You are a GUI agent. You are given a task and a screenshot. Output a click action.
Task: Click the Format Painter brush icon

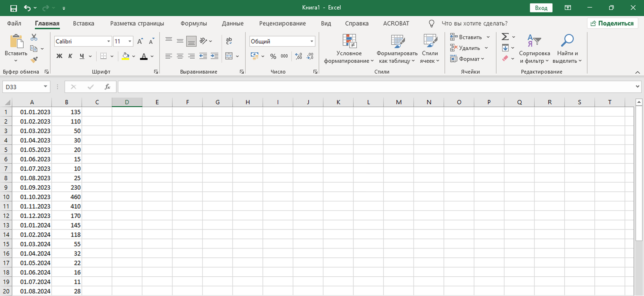34,59
